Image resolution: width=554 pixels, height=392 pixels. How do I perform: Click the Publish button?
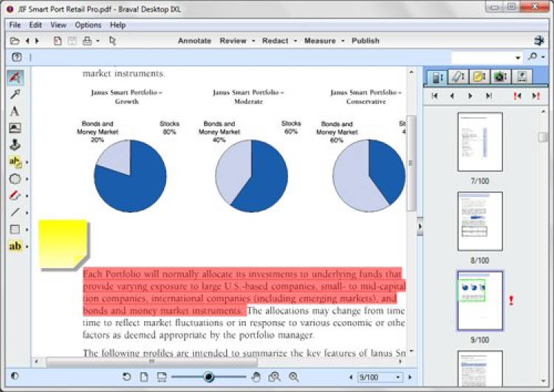pos(366,41)
